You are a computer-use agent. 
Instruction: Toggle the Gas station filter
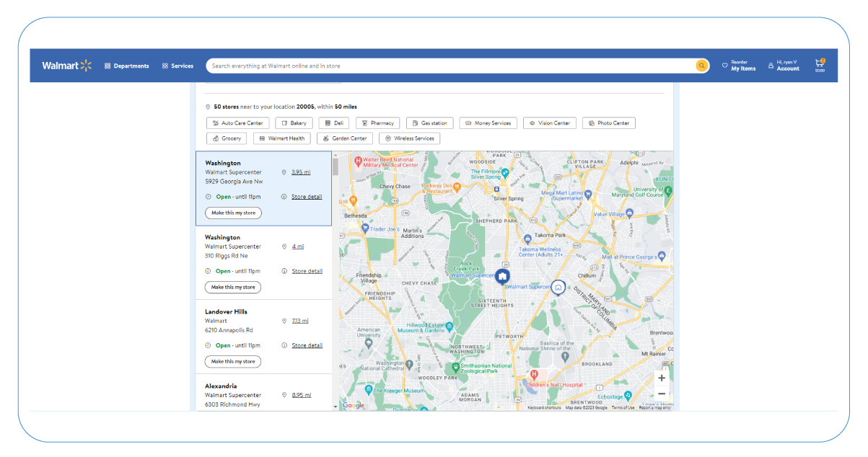click(429, 123)
